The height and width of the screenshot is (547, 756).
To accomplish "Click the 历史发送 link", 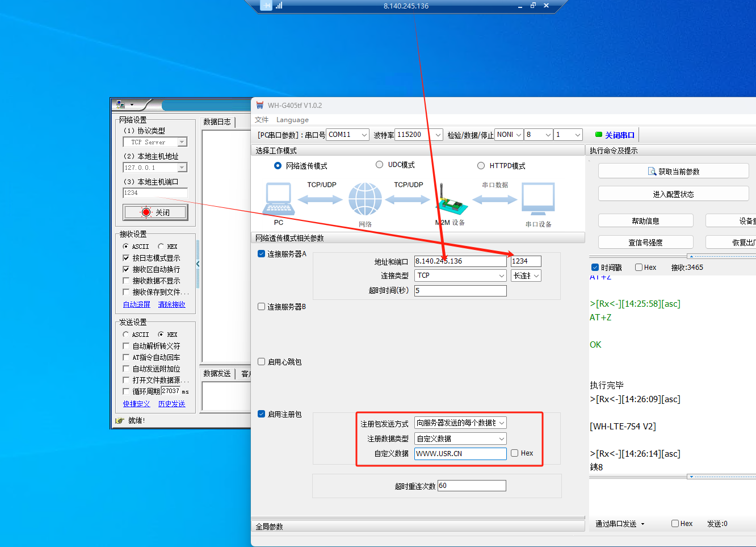I will 172,404.
